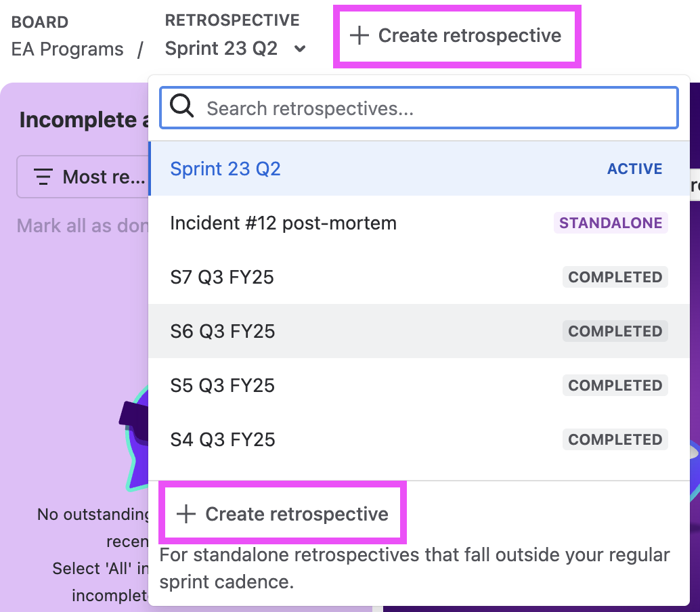Click the filter lines icon beside Most re...
The height and width of the screenshot is (612, 700).
pyautogui.click(x=43, y=177)
